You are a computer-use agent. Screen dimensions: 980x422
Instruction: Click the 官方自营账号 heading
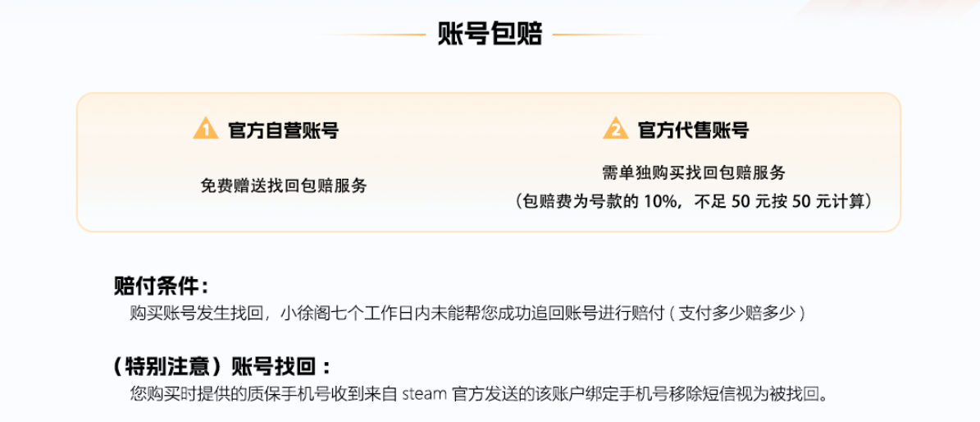283,131
